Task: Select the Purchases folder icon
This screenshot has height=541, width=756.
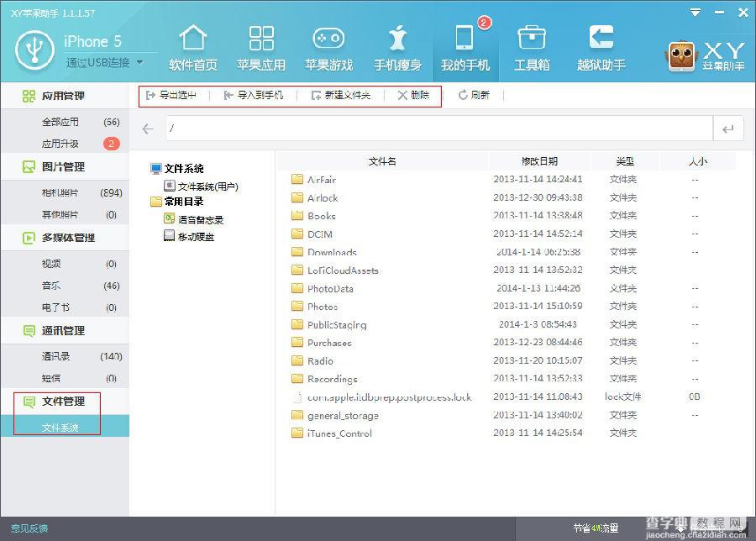Action: 297,343
